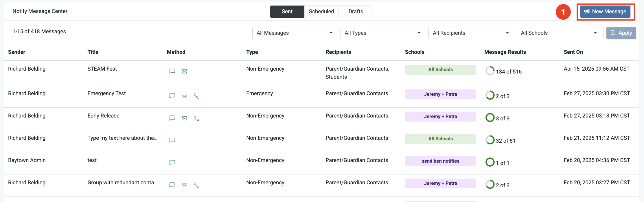Viewport: 644px width, 202px height.
Task: Open the Early Release message title
Action: (x=103, y=116)
